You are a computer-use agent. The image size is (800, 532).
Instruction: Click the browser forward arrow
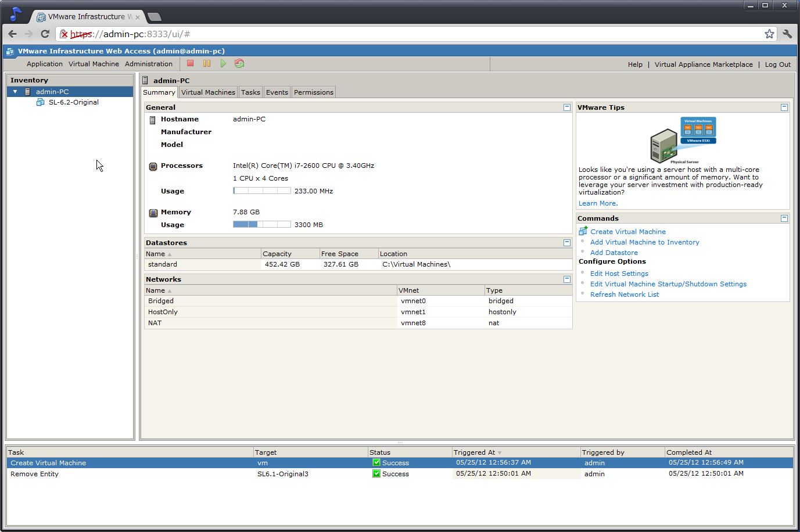point(29,34)
